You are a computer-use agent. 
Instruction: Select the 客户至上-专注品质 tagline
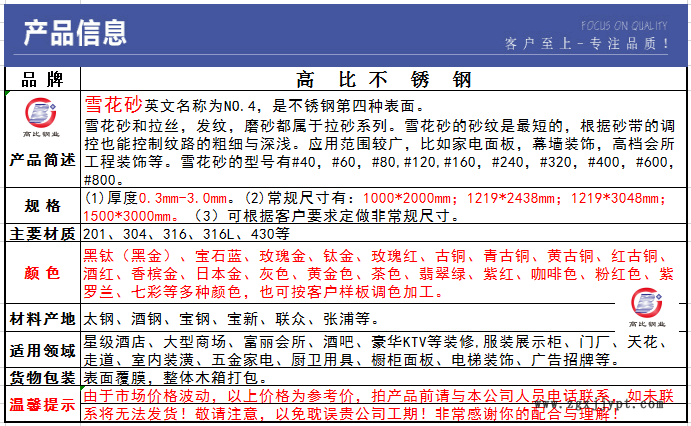tap(587, 44)
